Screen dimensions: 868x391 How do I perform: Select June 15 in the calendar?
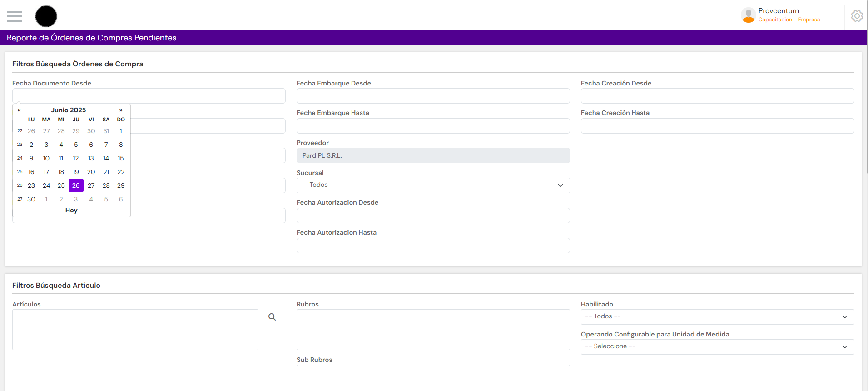point(121,158)
